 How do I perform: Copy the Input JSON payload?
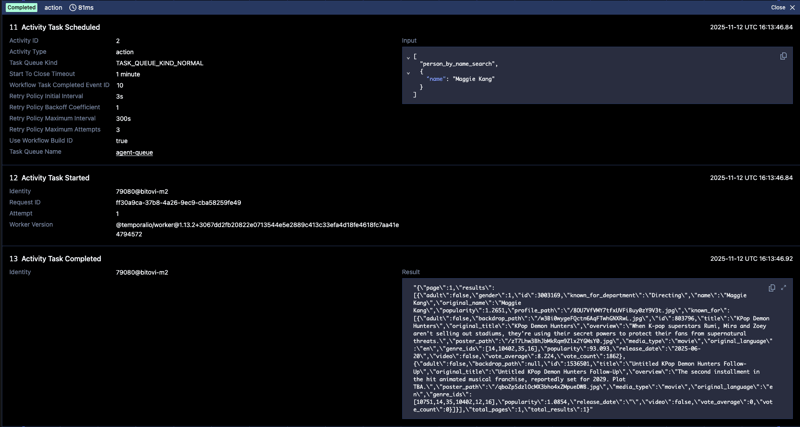point(783,56)
